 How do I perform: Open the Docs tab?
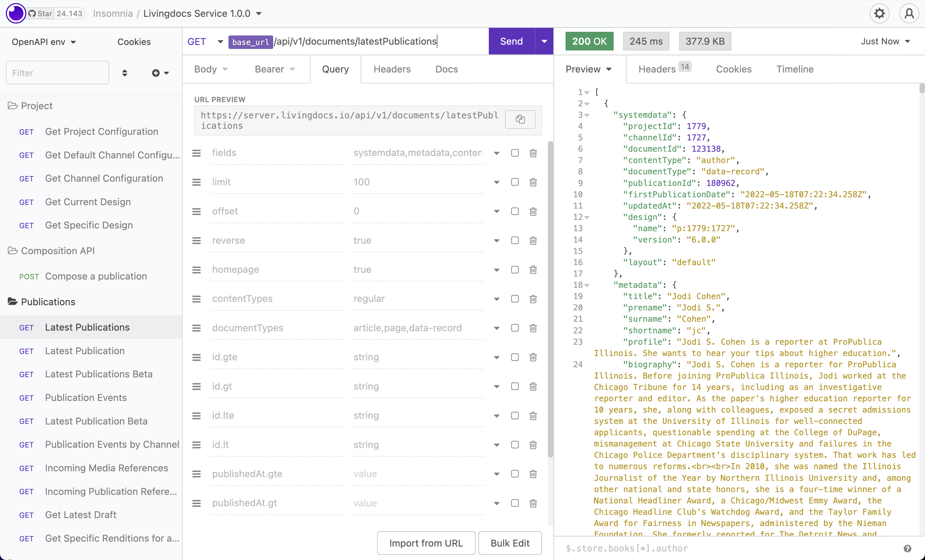coord(446,69)
